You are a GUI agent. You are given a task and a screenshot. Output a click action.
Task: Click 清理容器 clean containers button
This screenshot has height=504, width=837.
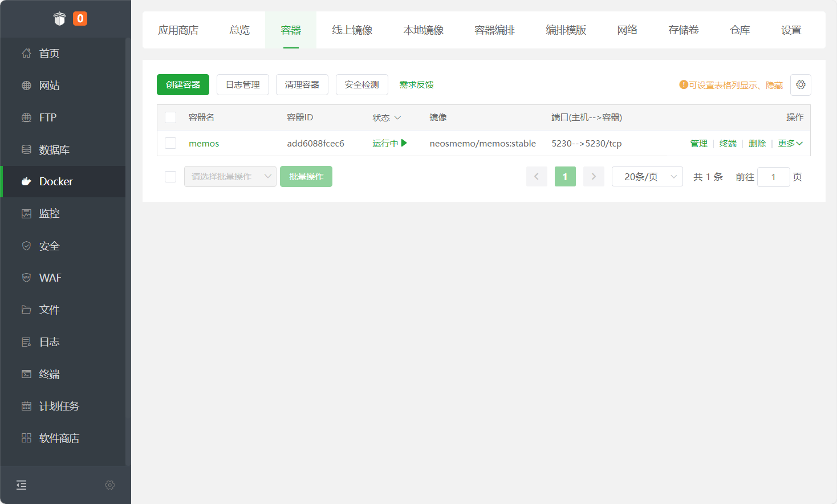[302, 85]
